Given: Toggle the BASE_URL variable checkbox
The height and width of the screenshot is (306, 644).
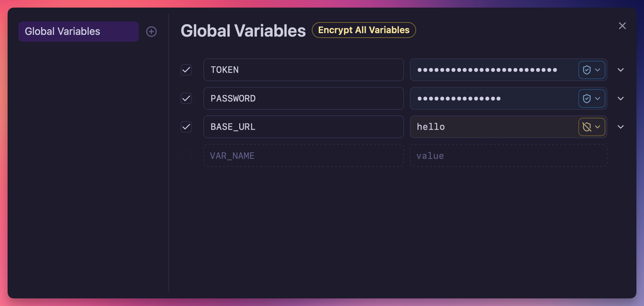Looking at the screenshot, I should tap(186, 127).
